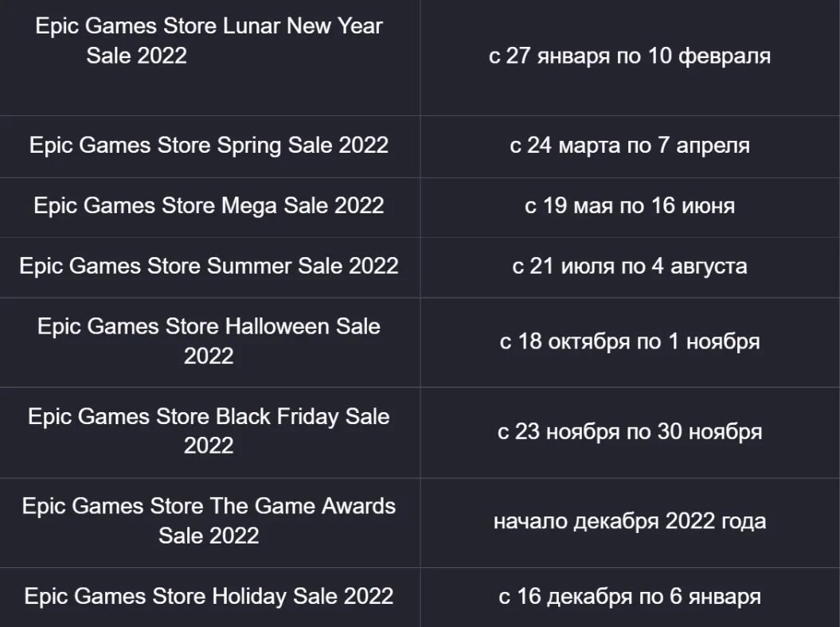Image resolution: width=840 pixels, height=627 pixels.
Task: Click Epic Games Store Spring Sale 2022
Action: pyautogui.click(x=209, y=146)
